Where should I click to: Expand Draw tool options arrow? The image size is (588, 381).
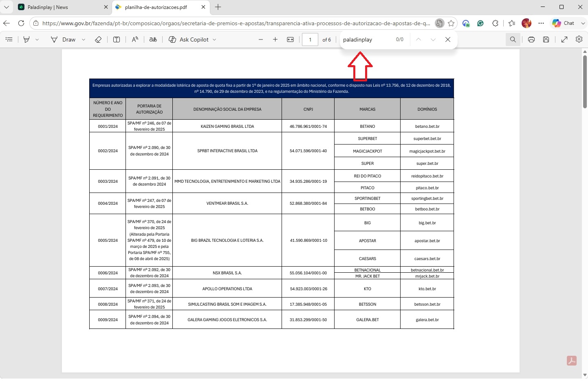point(84,39)
